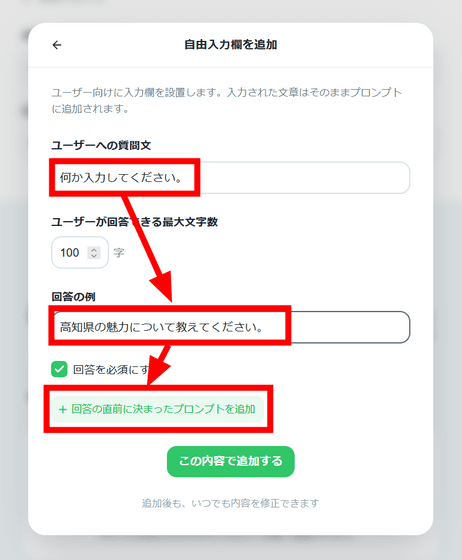Click the 自由入力欄を追加 dialog title

231,45
